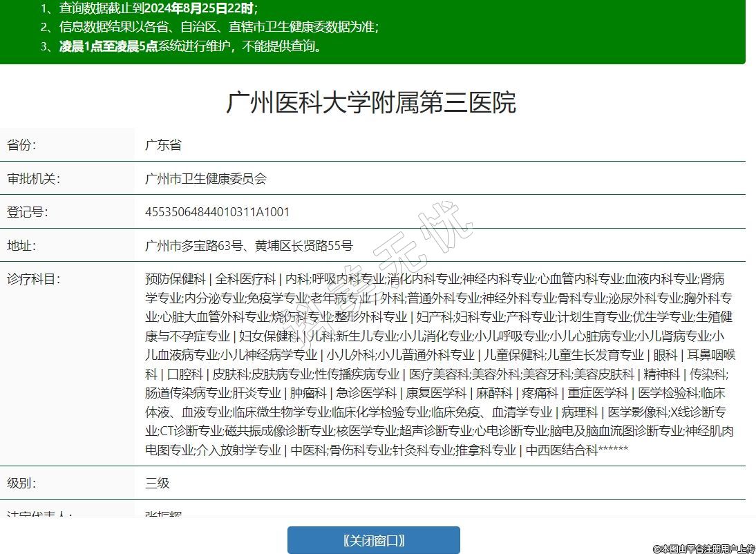Select the 诊疗科目 row label
Screen dimensions: 756x554
pyautogui.click(x=33, y=279)
